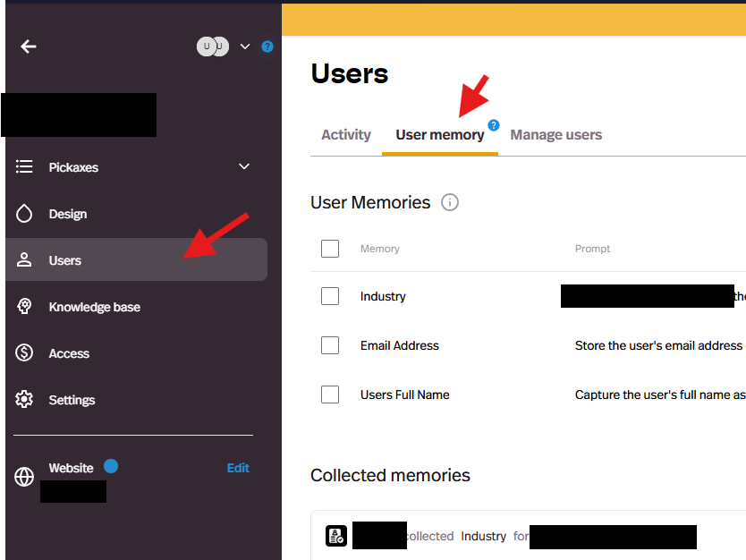Click the Design droplet icon
The width and height of the screenshot is (746, 560).
point(24,214)
